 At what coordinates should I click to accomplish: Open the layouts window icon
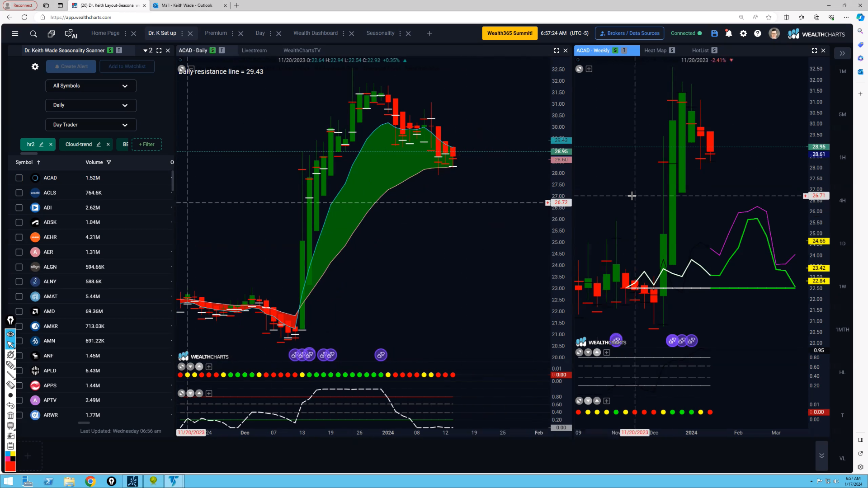(51, 33)
